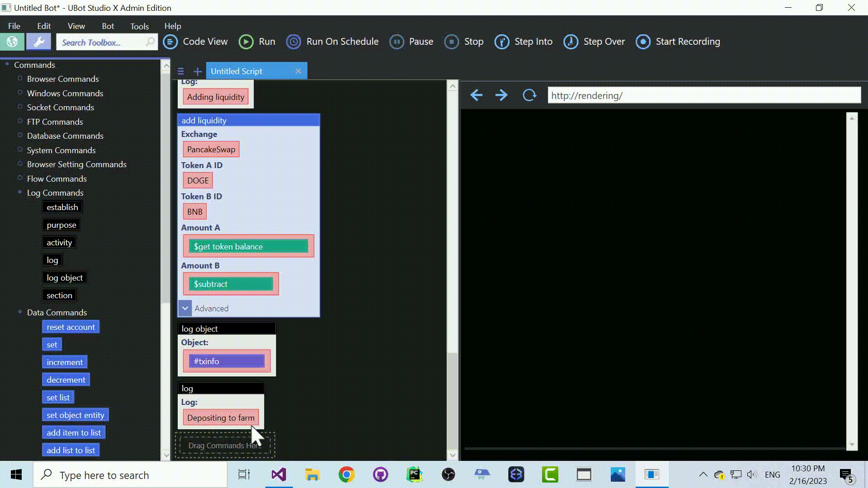This screenshot has width=868, height=488.
Task: Click the add liquidity command header
Action: (x=249, y=120)
